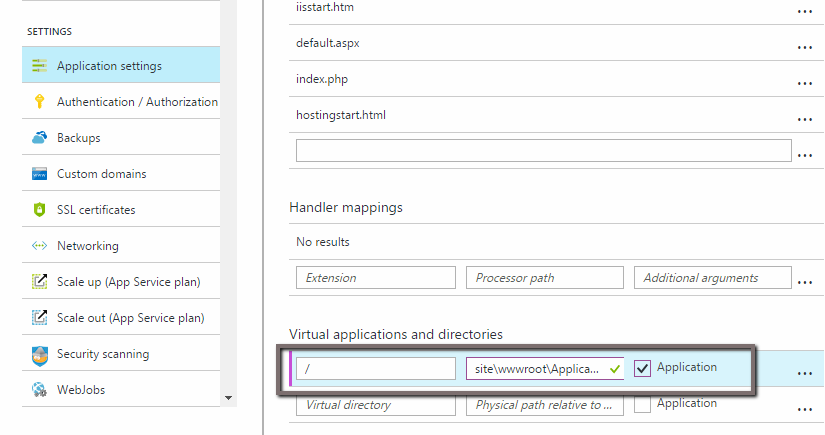This screenshot has height=435, width=825.
Task: Click the SSL certificates shield icon
Action: point(40,210)
